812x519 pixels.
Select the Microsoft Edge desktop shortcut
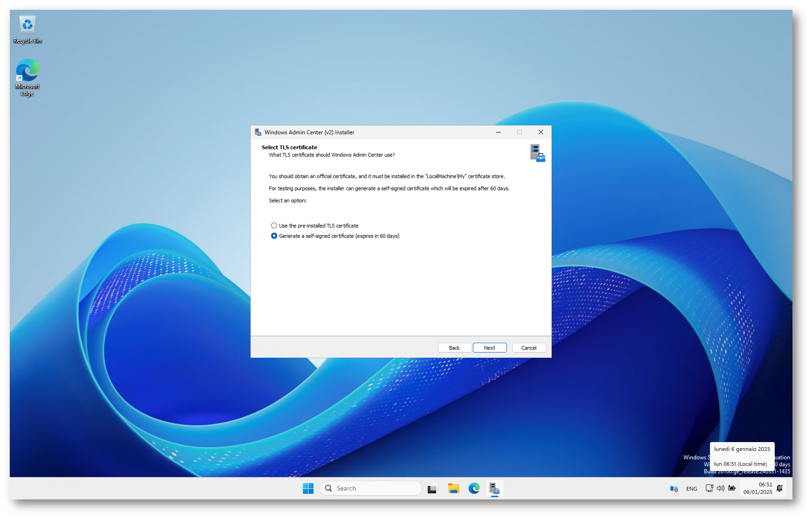27,77
